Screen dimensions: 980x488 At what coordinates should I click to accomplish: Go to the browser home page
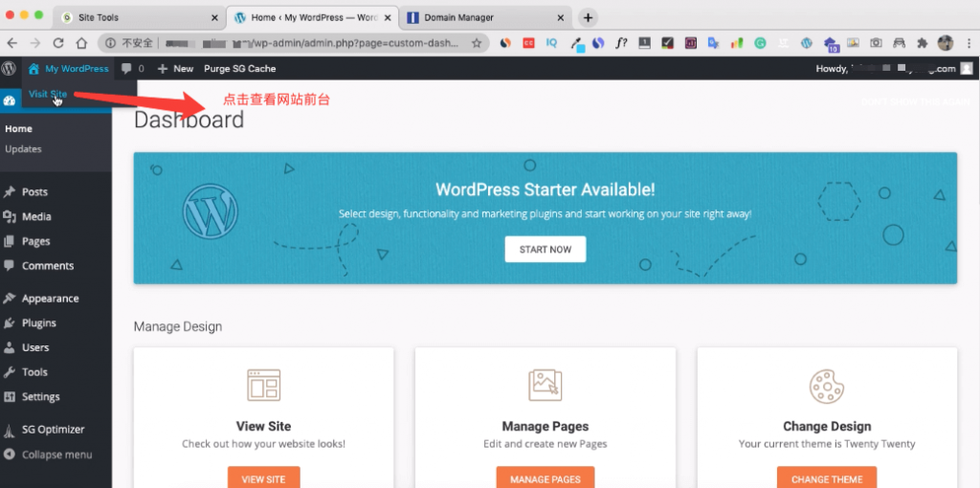pyautogui.click(x=81, y=43)
